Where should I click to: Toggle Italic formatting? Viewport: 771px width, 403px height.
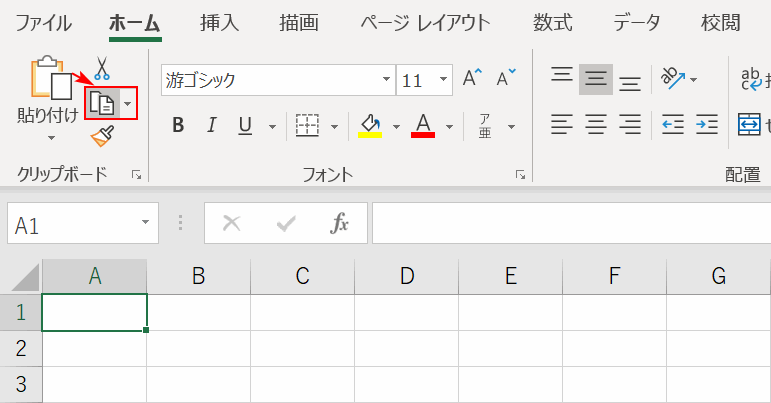point(212,126)
